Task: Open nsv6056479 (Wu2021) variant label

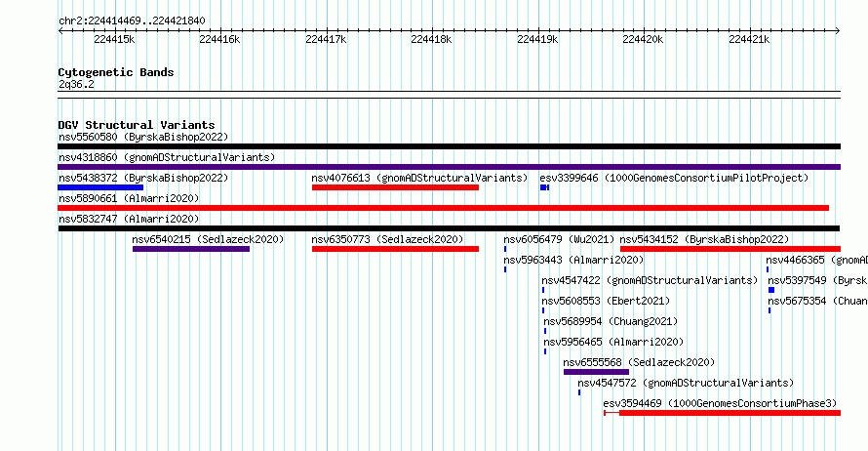Action: [559, 239]
